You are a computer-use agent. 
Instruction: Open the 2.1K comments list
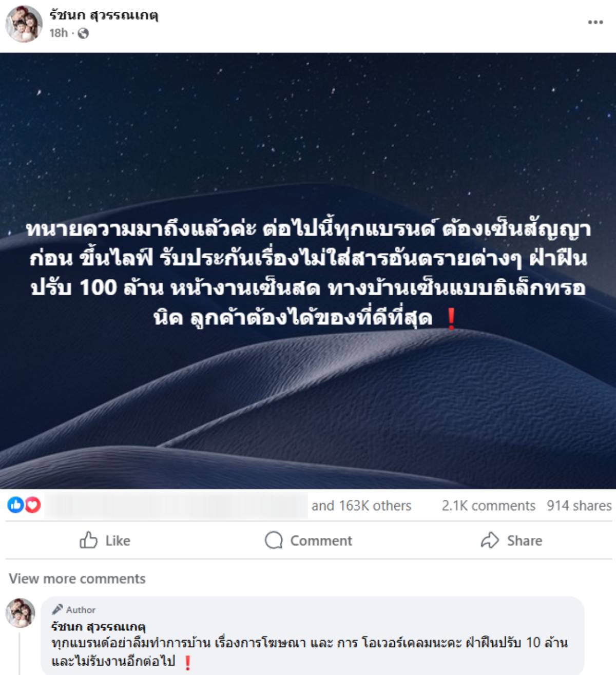488,506
